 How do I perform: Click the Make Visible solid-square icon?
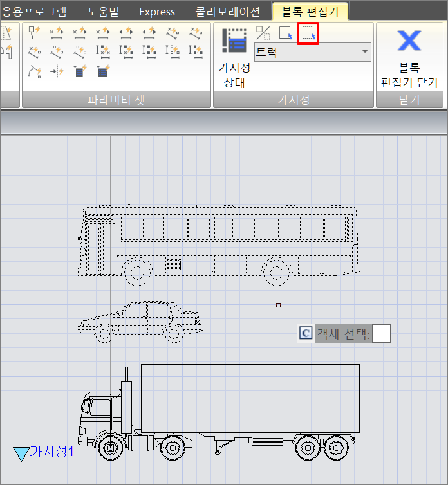[x=285, y=33]
